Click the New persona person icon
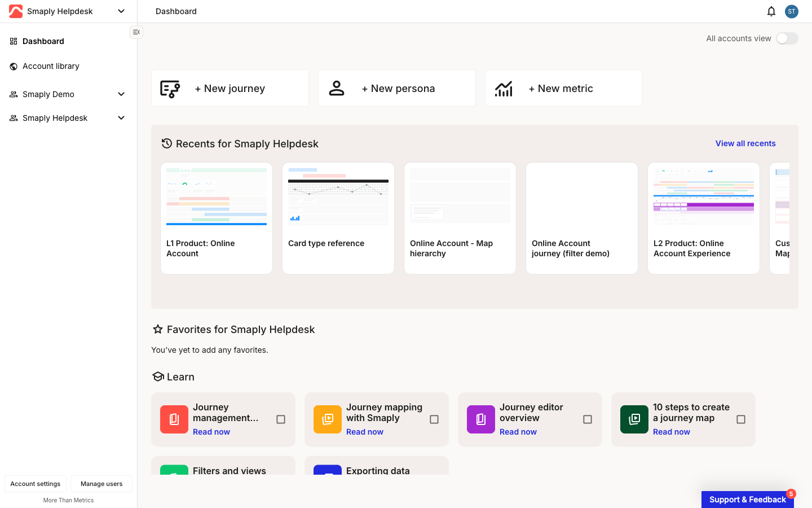The image size is (812, 508). tap(337, 89)
